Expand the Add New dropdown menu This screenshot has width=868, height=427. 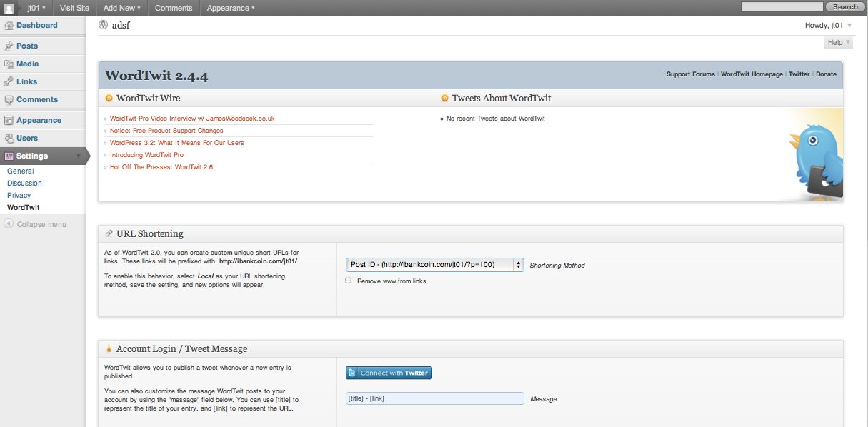pyautogui.click(x=121, y=8)
